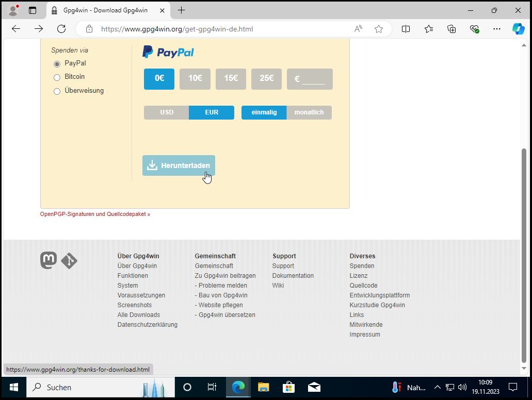Switch currency to USD

pyautogui.click(x=167, y=112)
